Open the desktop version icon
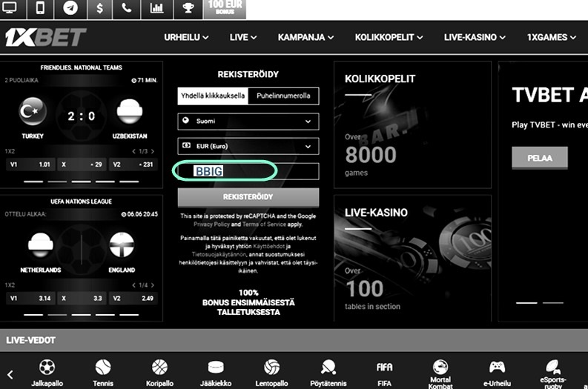588x389 pixels. click(x=10, y=8)
